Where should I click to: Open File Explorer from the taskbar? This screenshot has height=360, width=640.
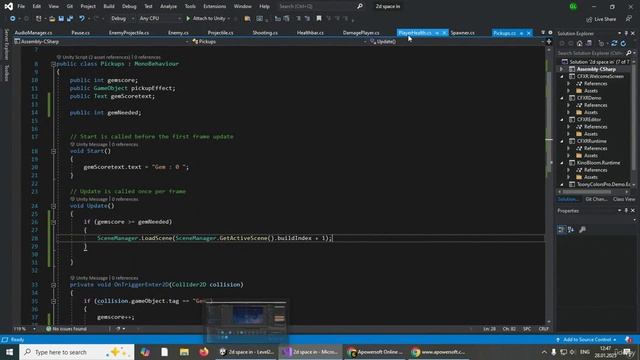click(184, 352)
